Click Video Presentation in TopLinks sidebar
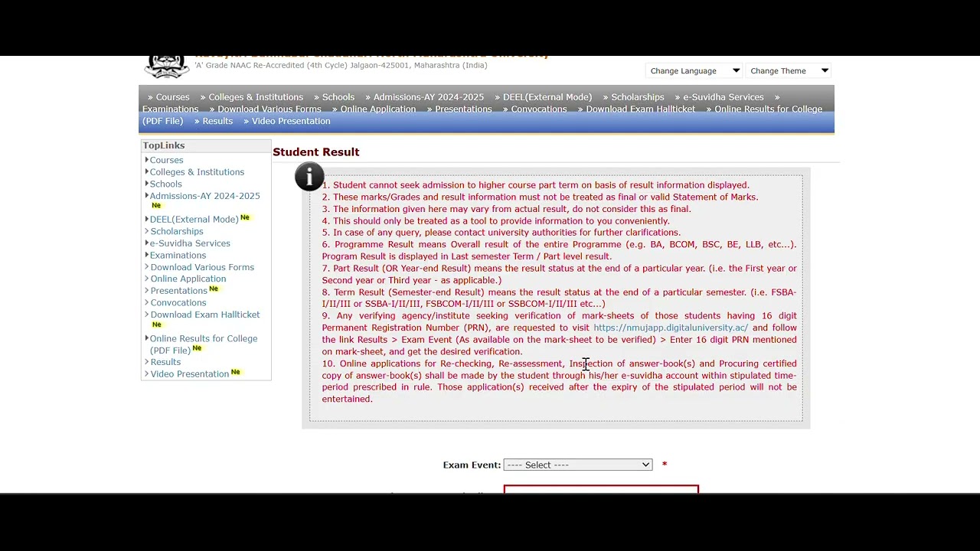 190,374
